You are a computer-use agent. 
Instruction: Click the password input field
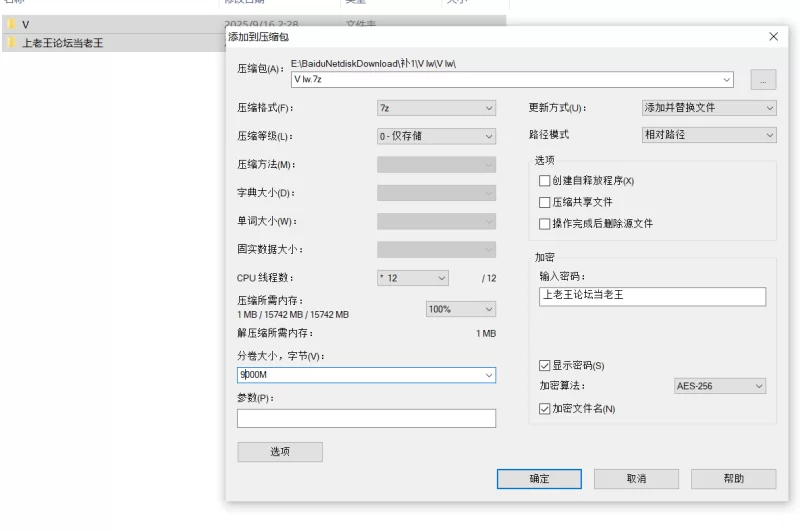point(652,296)
